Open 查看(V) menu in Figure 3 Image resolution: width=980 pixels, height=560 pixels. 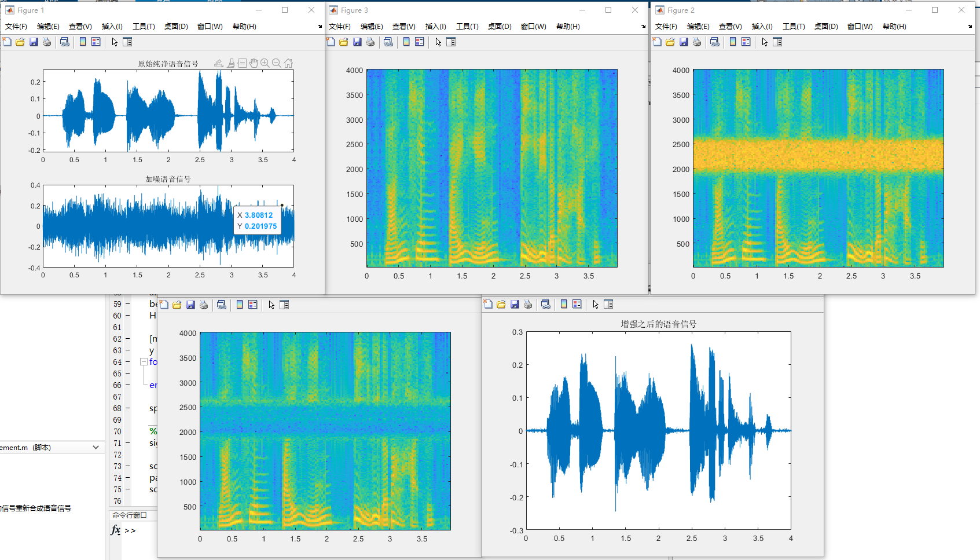coord(404,27)
